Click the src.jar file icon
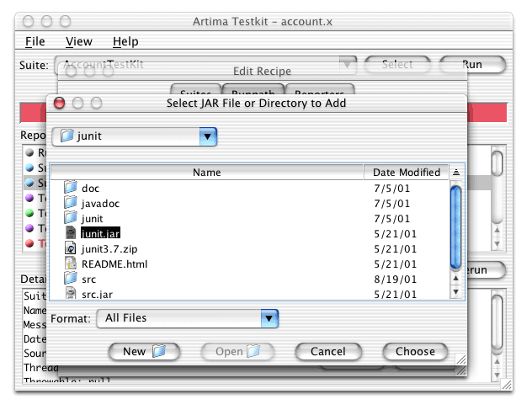This screenshot has height=410, width=532. [71, 293]
